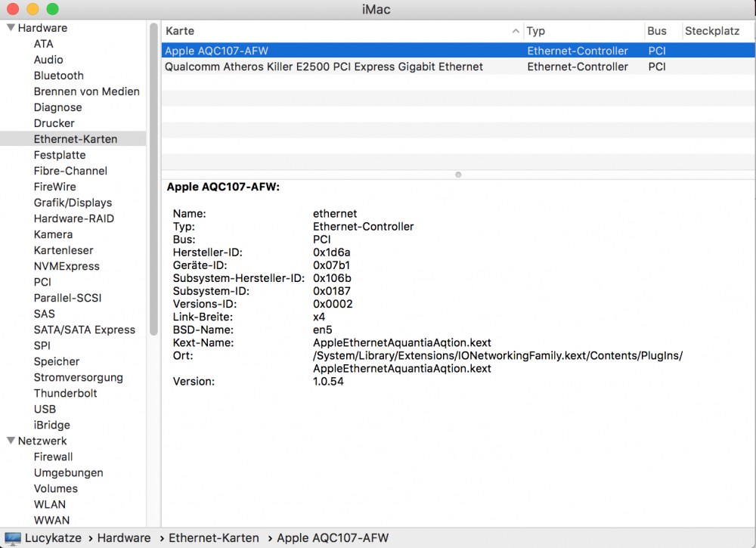
Task: Click Hardware in the path bar
Action: (124, 538)
